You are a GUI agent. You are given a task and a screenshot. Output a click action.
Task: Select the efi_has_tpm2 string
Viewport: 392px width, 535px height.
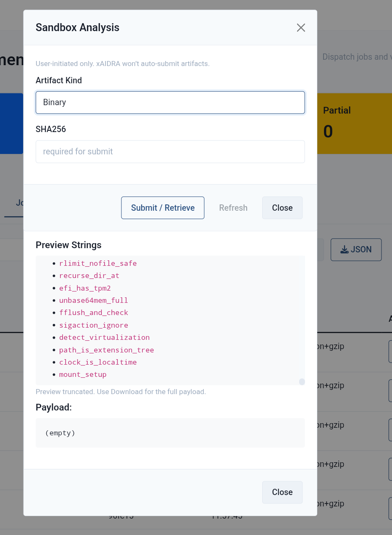(85, 288)
